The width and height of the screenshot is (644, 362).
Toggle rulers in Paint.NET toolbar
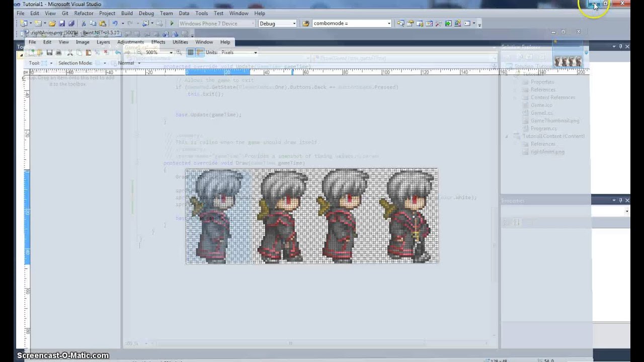(x=200, y=52)
